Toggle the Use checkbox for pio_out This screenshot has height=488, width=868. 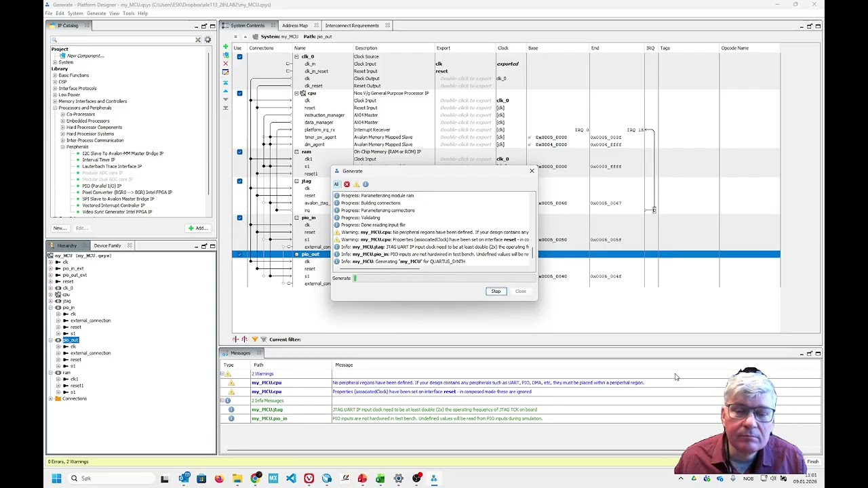click(x=239, y=254)
